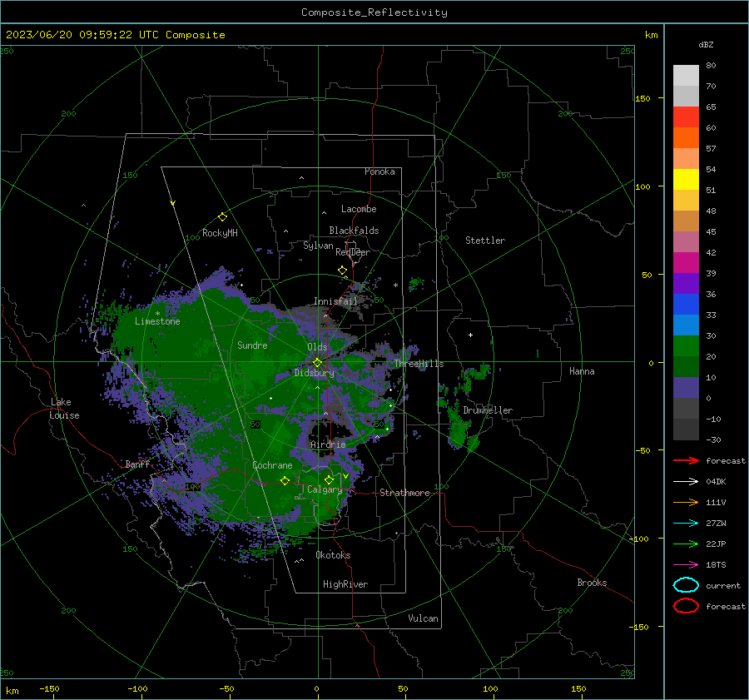Click the Didsbury label
Viewport: 749px width, 700px height.
pyautogui.click(x=315, y=373)
